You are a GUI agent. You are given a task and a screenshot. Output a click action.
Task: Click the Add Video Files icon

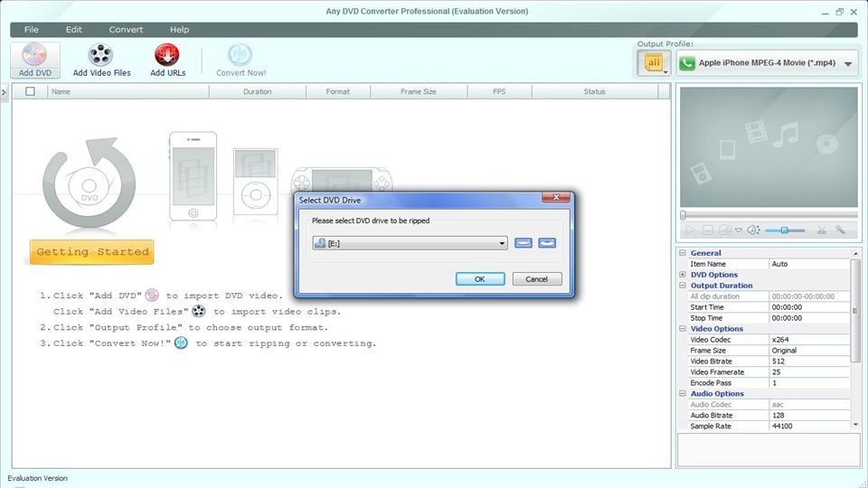click(x=100, y=55)
